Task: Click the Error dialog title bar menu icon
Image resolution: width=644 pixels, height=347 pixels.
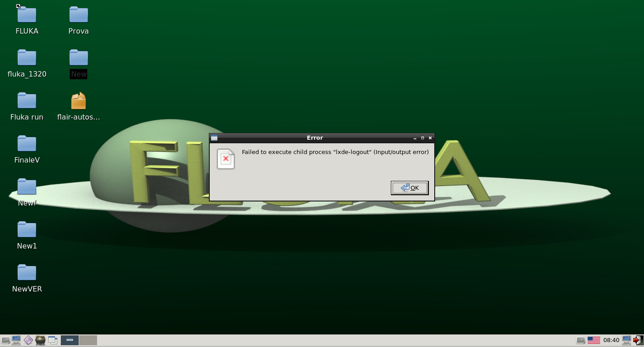Action: [x=214, y=138]
